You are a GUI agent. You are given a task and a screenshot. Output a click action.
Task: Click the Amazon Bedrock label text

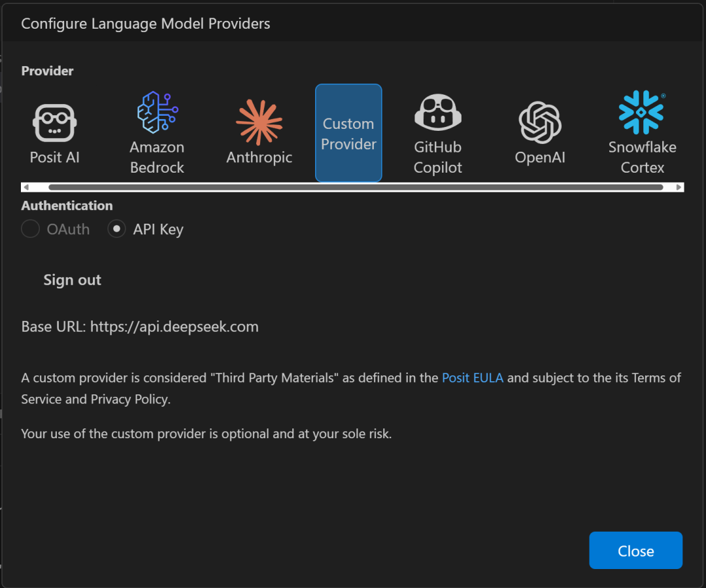(157, 157)
